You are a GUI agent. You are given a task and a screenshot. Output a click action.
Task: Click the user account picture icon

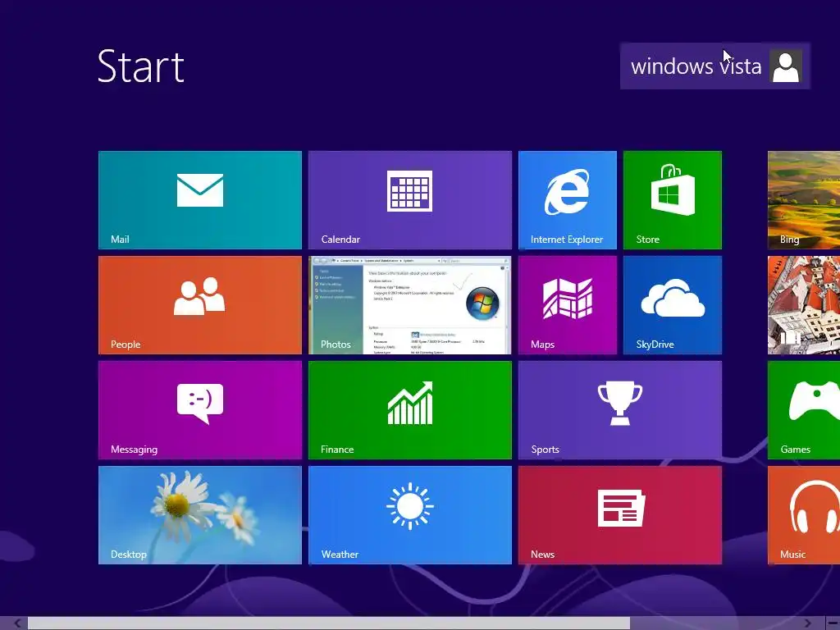point(786,66)
